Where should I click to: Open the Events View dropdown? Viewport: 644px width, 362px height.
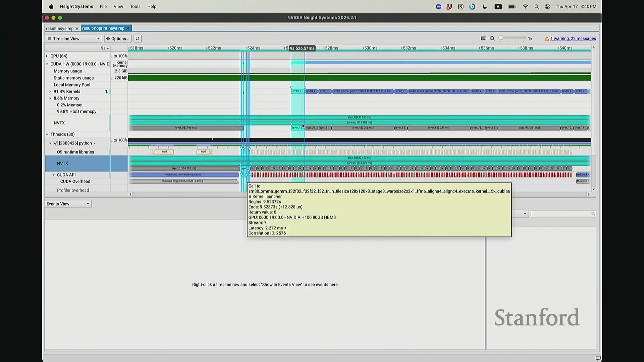(68, 204)
